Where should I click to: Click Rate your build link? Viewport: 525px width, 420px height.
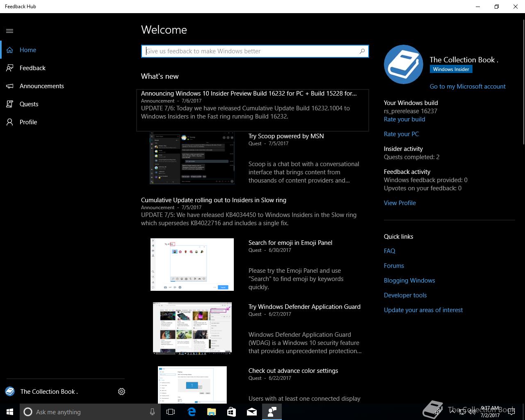coord(404,119)
